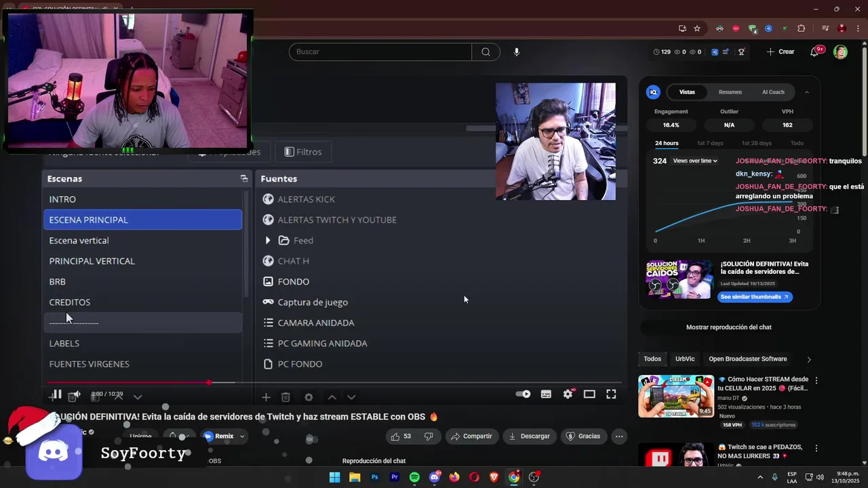Bookmark this page with star icon
Image resolution: width=868 pixels, height=488 pixels.
697,28
